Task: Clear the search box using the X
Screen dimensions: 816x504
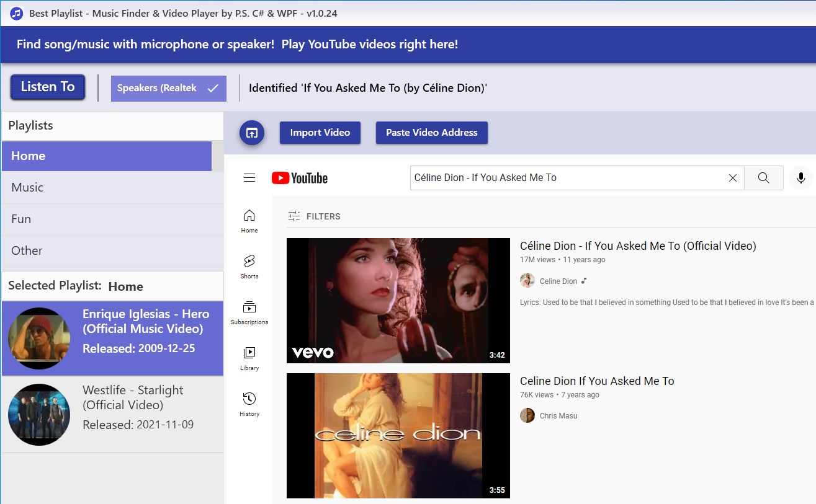Action: 732,178
